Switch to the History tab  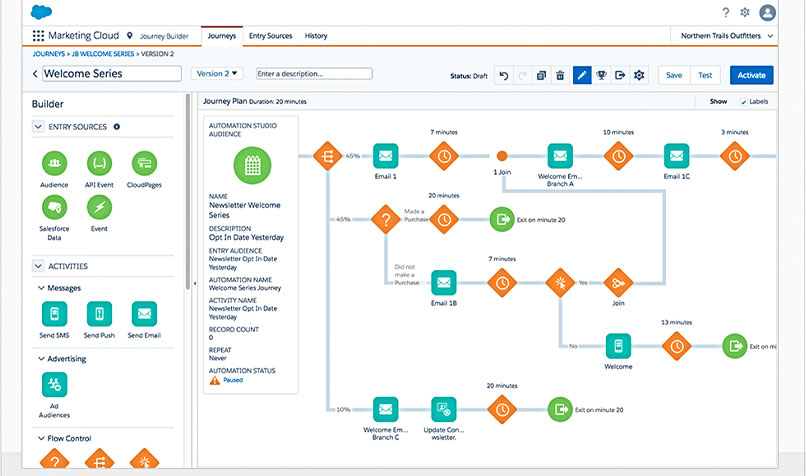point(316,35)
